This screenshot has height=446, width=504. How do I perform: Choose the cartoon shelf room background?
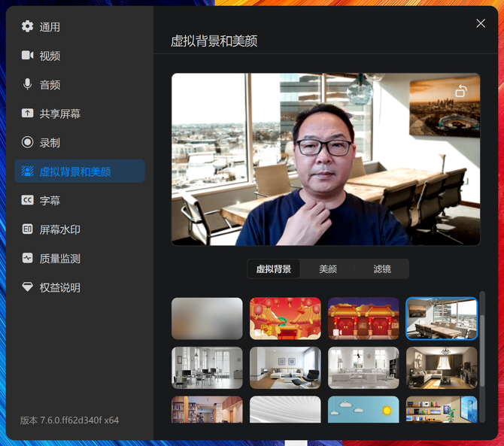[x=442, y=409]
